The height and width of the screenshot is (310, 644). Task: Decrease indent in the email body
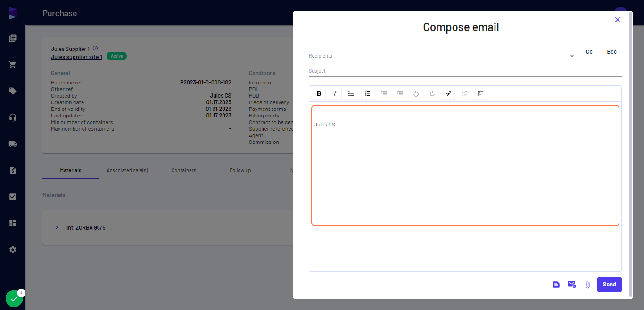click(x=400, y=93)
